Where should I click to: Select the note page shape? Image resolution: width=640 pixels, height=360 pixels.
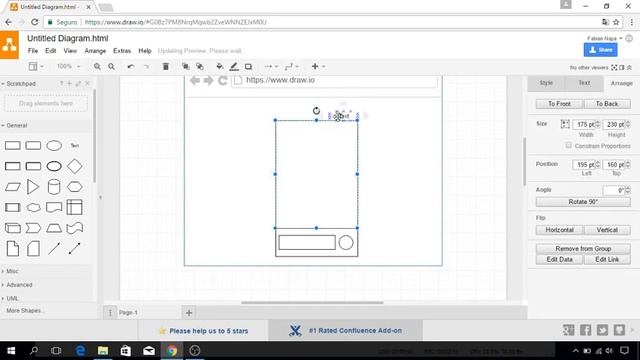13,249
